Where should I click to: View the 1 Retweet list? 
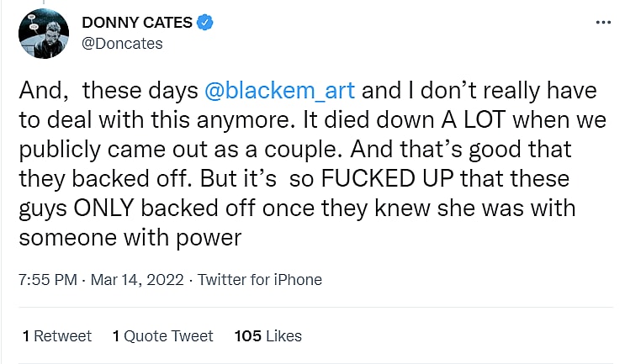57,336
